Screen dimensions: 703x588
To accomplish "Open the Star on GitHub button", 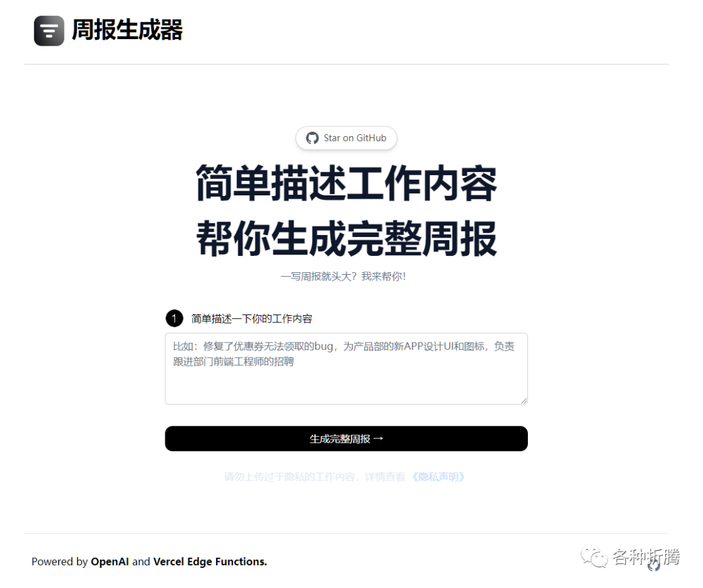I will point(346,138).
